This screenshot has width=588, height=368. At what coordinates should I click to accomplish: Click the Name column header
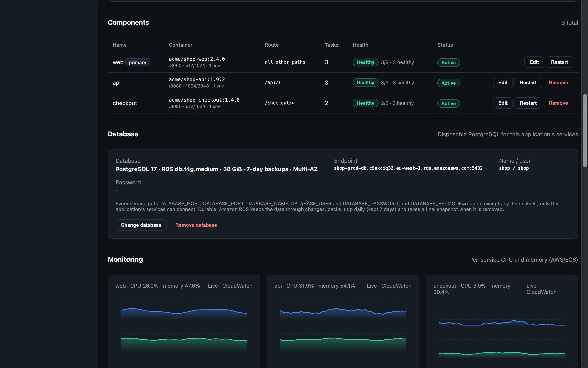120,45
